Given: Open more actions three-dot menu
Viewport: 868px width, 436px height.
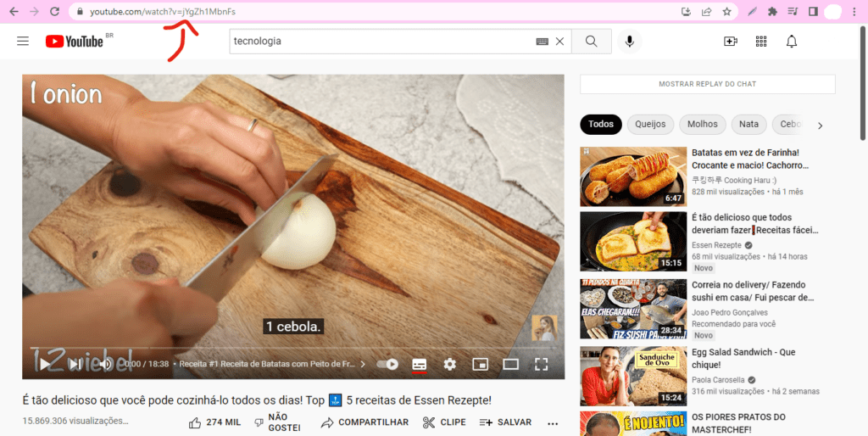Looking at the screenshot, I should [553, 423].
